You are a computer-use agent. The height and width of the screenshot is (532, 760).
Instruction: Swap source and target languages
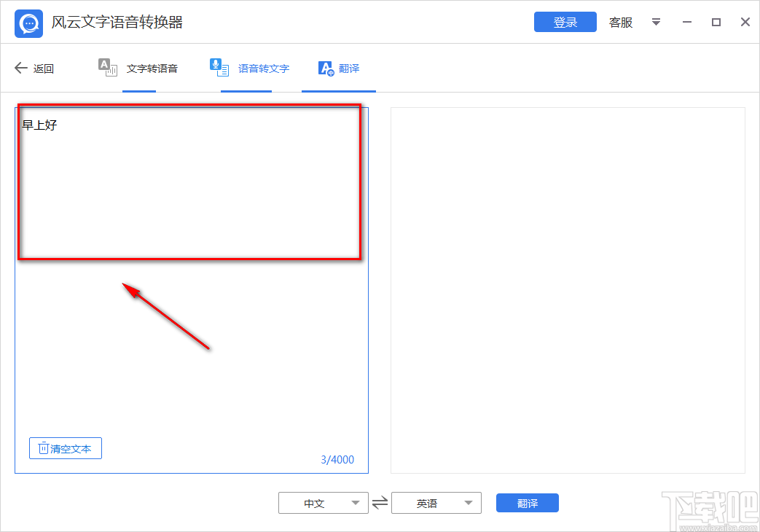point(380,502)
